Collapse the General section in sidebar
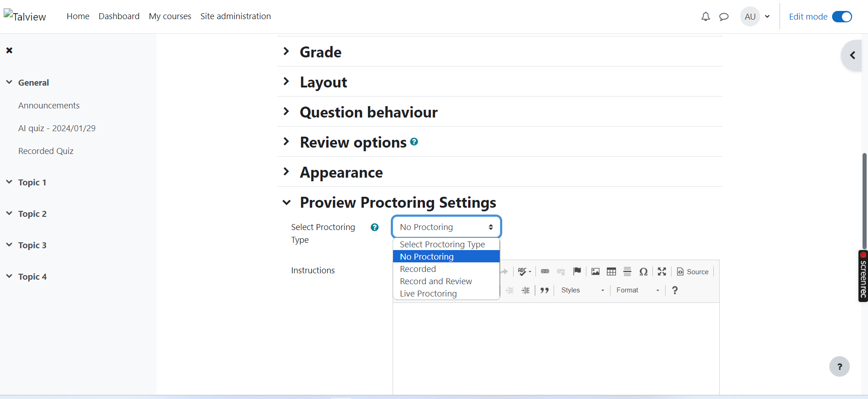The width and height of the screenshot is (868, 399). (x=9, y=82)
